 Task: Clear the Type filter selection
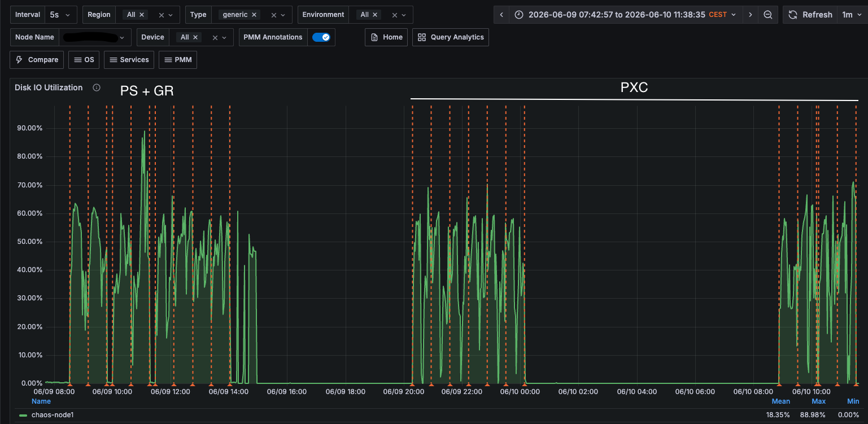pos(274,15)
